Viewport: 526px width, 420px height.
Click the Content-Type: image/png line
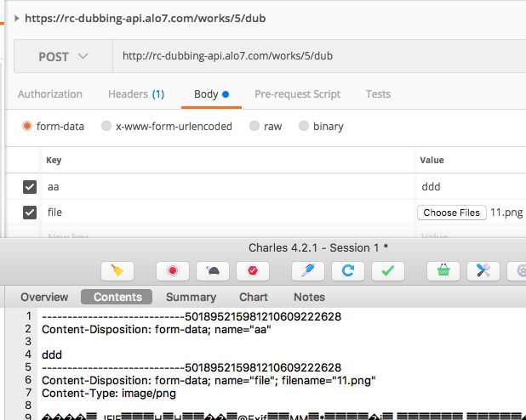(x=109, y=393)
